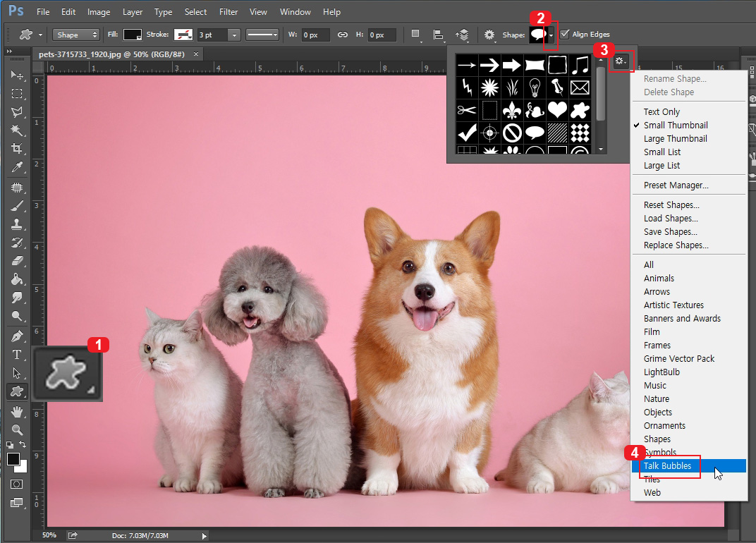
Task: Toggle the Align Edges checkbox
Action: coord(564,35)
